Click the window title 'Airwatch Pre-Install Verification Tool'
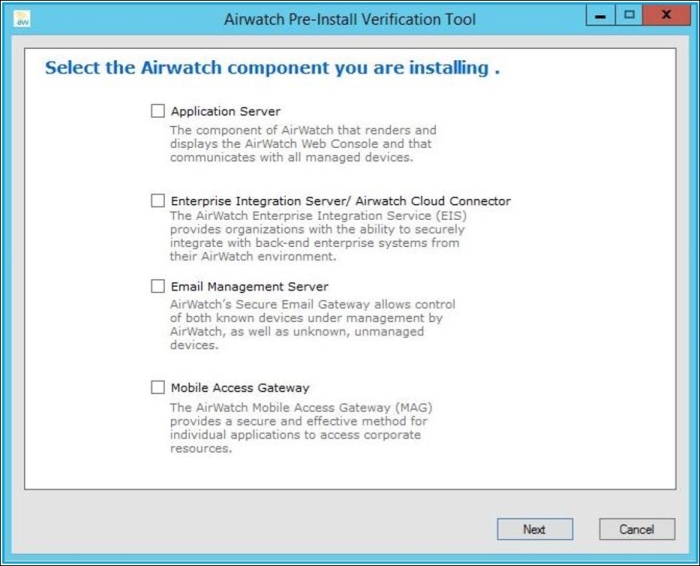Screen dimensions: 700x566 point(350,19)
